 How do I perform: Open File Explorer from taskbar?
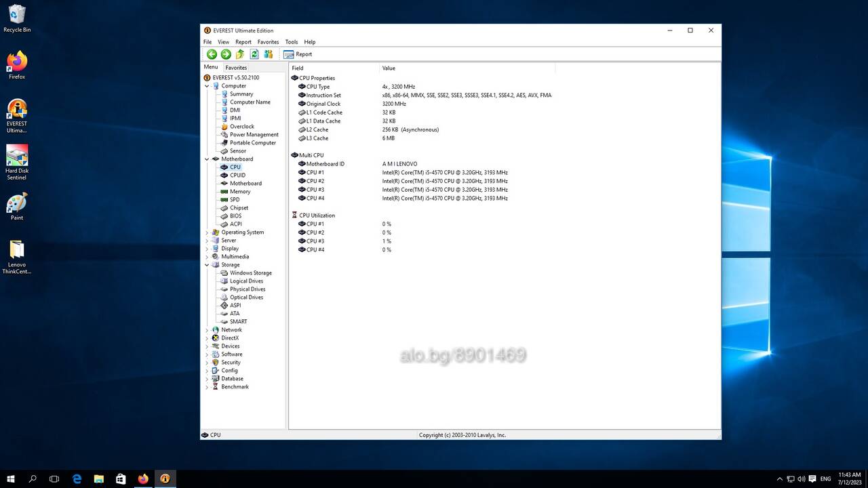(98, 479)
